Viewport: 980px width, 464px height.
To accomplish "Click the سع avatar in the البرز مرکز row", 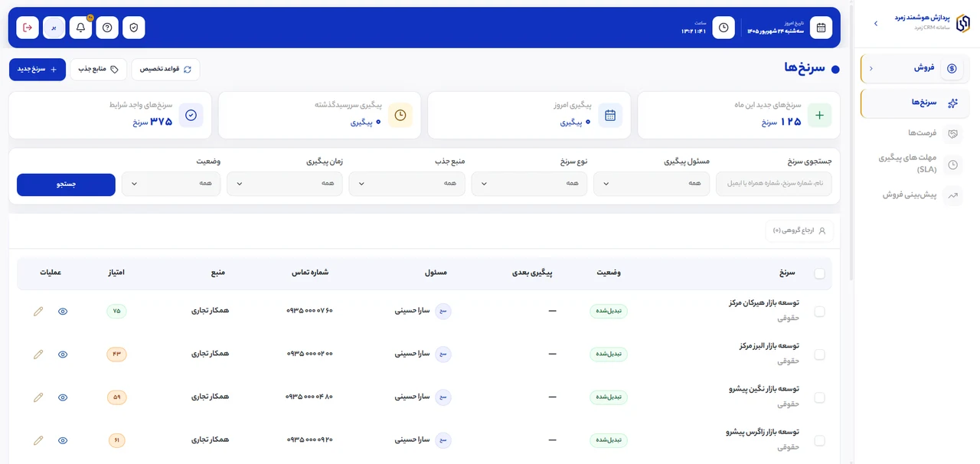I will click(443, 354).
